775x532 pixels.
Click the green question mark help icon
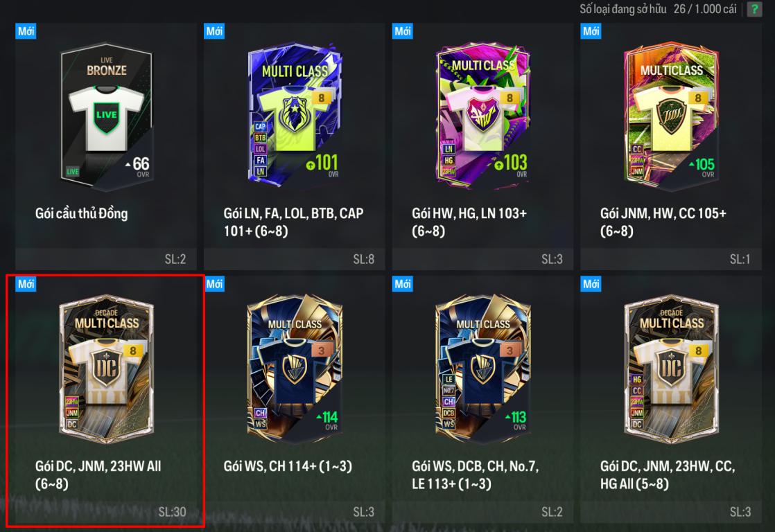[754, 9]
